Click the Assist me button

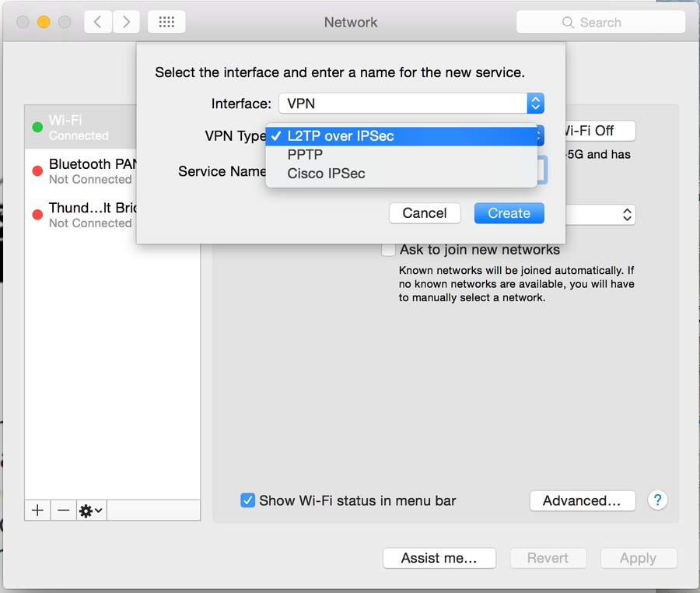[439, 558]
